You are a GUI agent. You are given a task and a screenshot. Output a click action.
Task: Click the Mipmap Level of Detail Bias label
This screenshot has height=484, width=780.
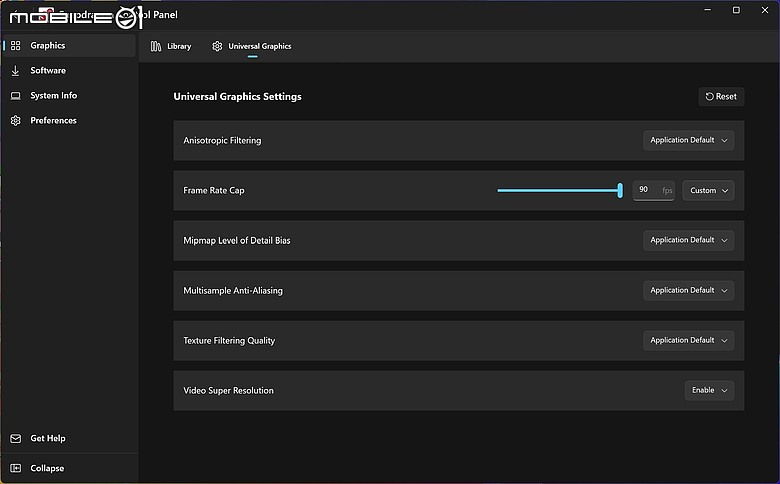(237, 240)
